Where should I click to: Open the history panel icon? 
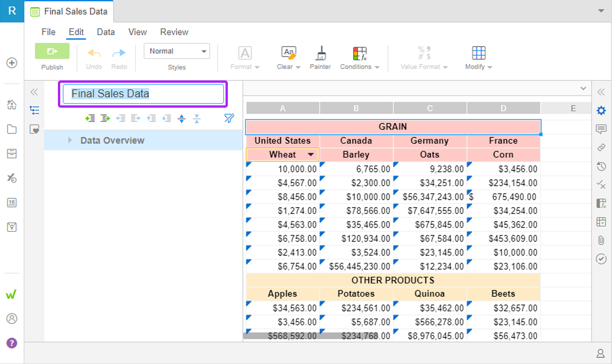(x=601, y=166)
